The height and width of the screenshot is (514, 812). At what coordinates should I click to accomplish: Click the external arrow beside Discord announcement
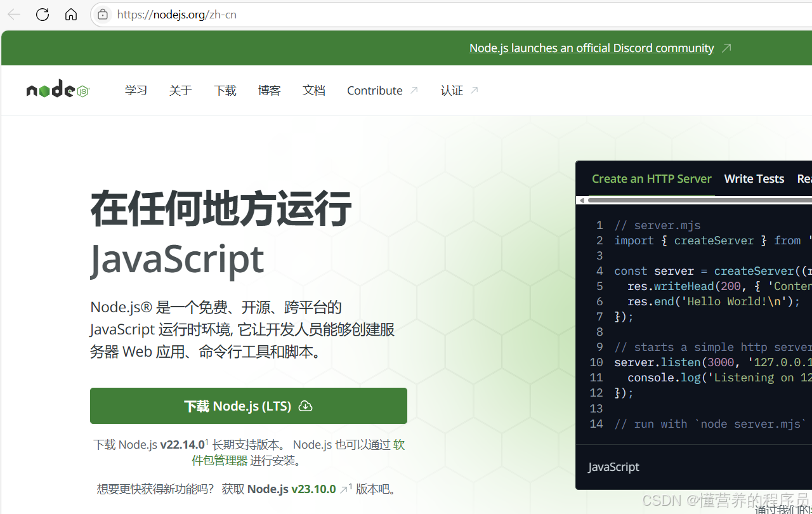tap(727, 48)
